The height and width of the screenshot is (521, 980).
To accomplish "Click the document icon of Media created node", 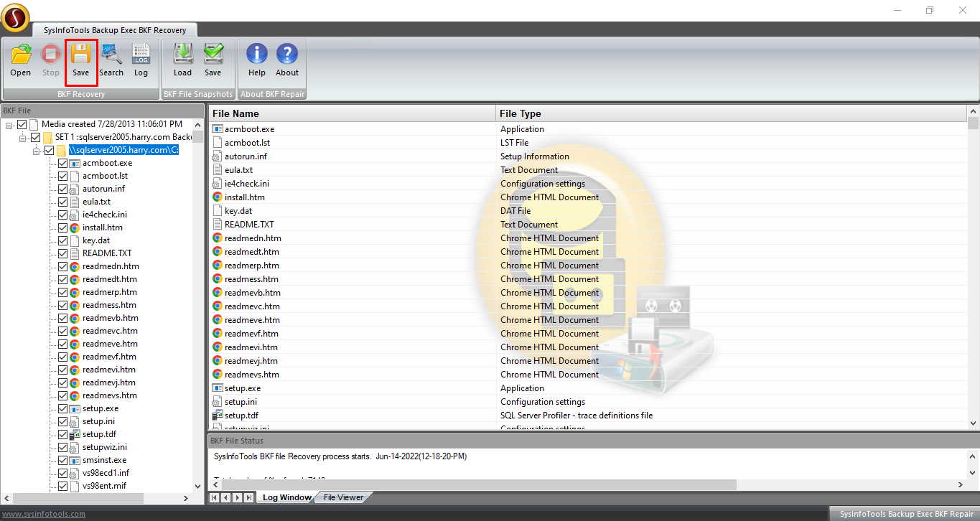I will click(x=34, y=124).
